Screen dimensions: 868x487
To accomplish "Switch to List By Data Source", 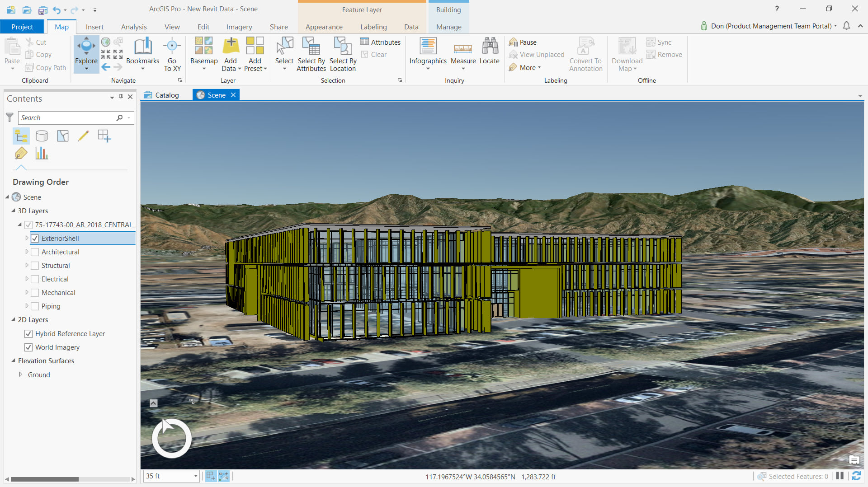I will [42, 136].
